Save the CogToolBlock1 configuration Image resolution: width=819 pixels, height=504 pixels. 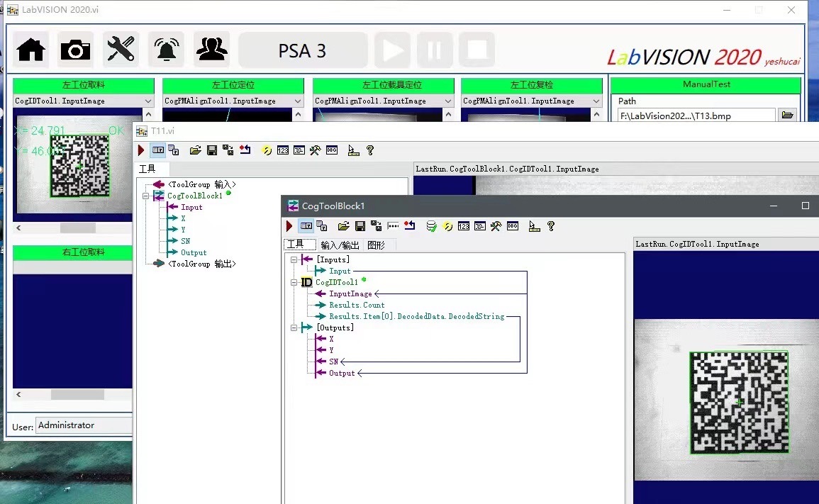click(x=359, y=225)
